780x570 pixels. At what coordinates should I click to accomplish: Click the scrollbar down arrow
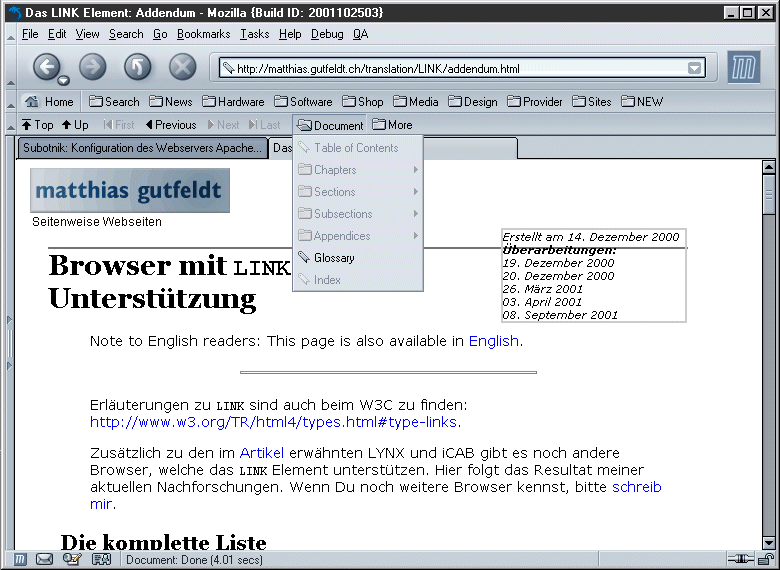pos(769,543)
